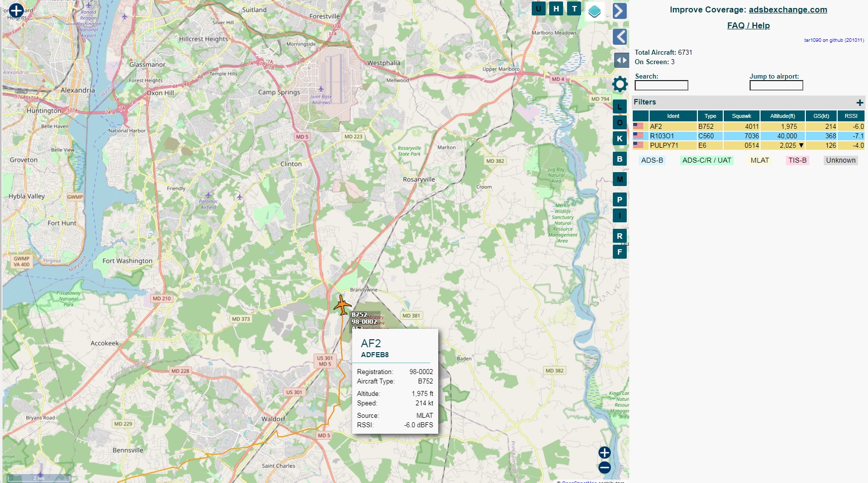Click the AF2 title in the popup
Screen dimensions: 868x483
click(x=371, y=343)
